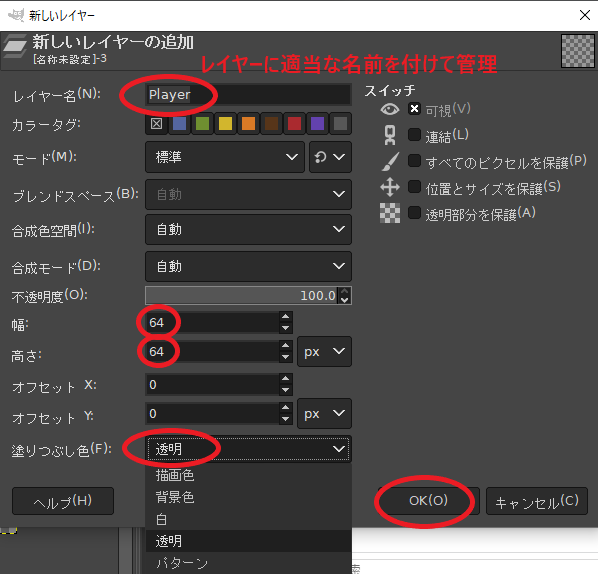The height and width of the screenshot is (574, 598).
Task: Click the paintbrush pixel-lock icon
Action: (391, 161)
